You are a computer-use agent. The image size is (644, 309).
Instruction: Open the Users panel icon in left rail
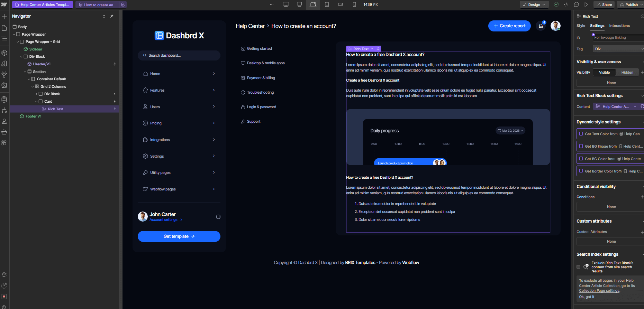click(x=4, y=121)
